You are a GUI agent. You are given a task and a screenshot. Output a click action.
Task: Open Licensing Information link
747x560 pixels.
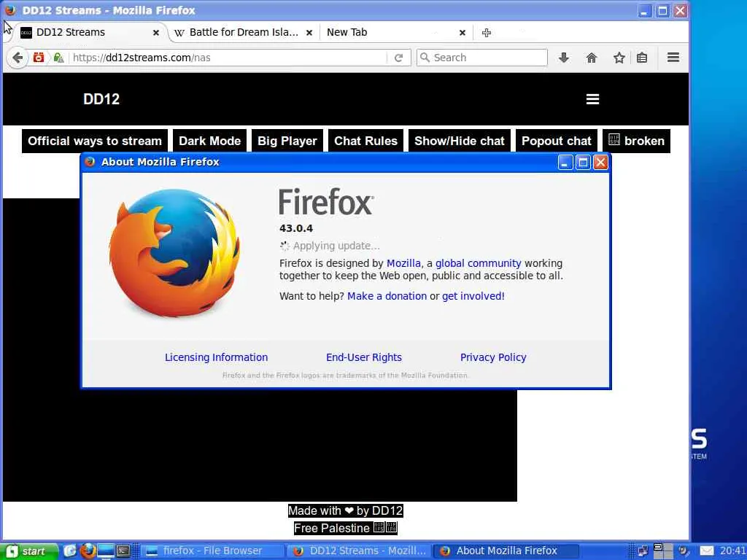pyautogui.click(x=216, y=357)
